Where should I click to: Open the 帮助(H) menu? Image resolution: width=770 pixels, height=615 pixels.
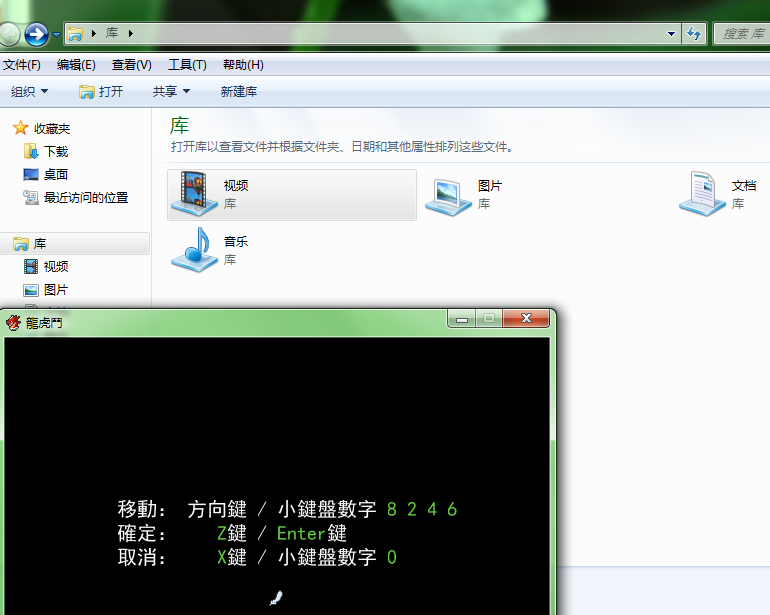pyautogui.click(x=243, y=65)
